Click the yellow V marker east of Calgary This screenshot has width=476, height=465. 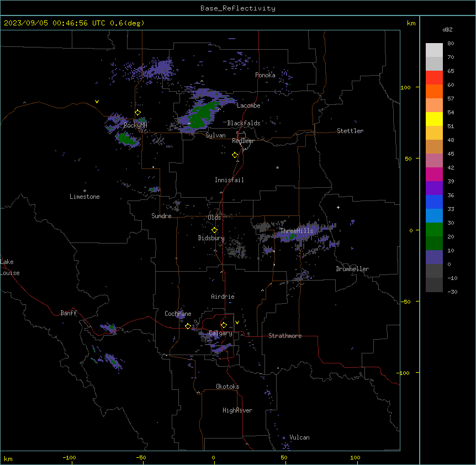click(237, 323)
